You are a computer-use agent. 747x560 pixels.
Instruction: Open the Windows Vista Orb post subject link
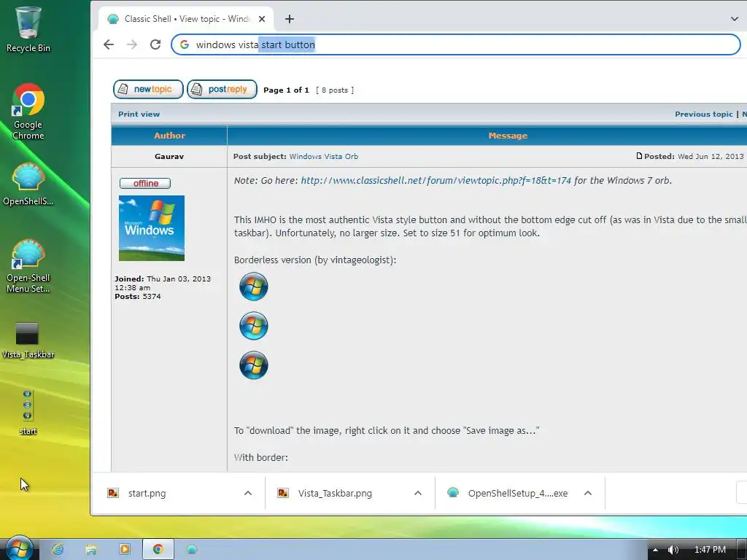click(323, 156)
